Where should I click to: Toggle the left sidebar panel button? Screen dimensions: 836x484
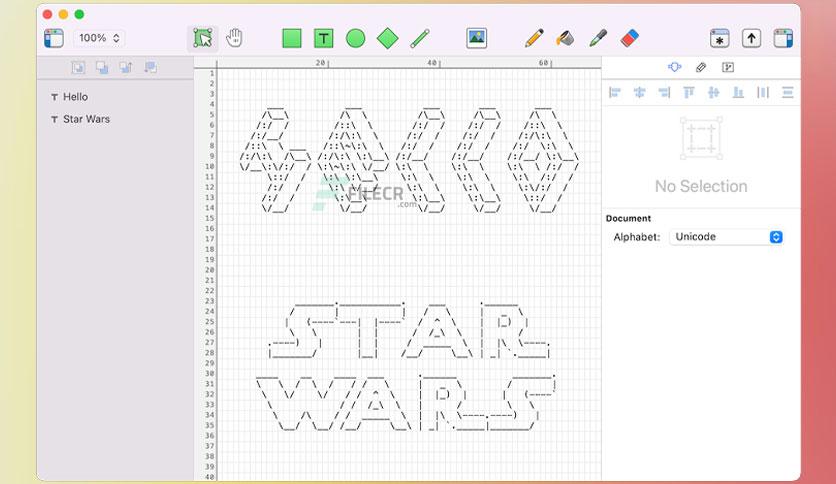[53, 38]
